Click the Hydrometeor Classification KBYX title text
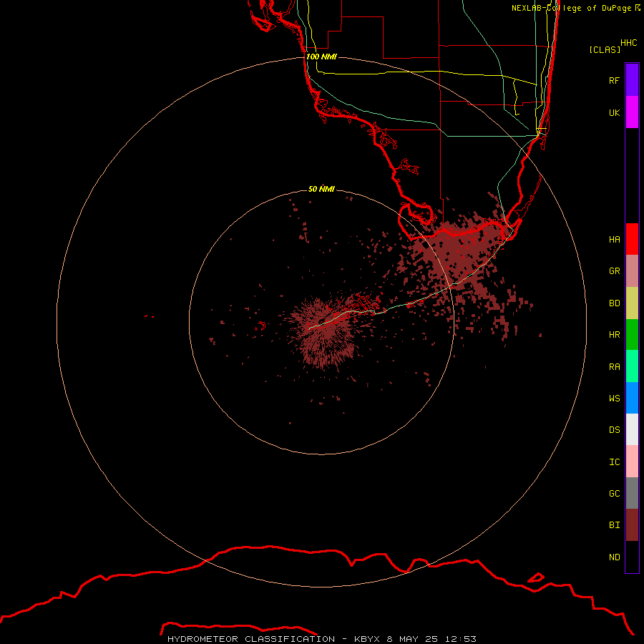644x644 pixels. pyautogui.click(x=321, y=639)
